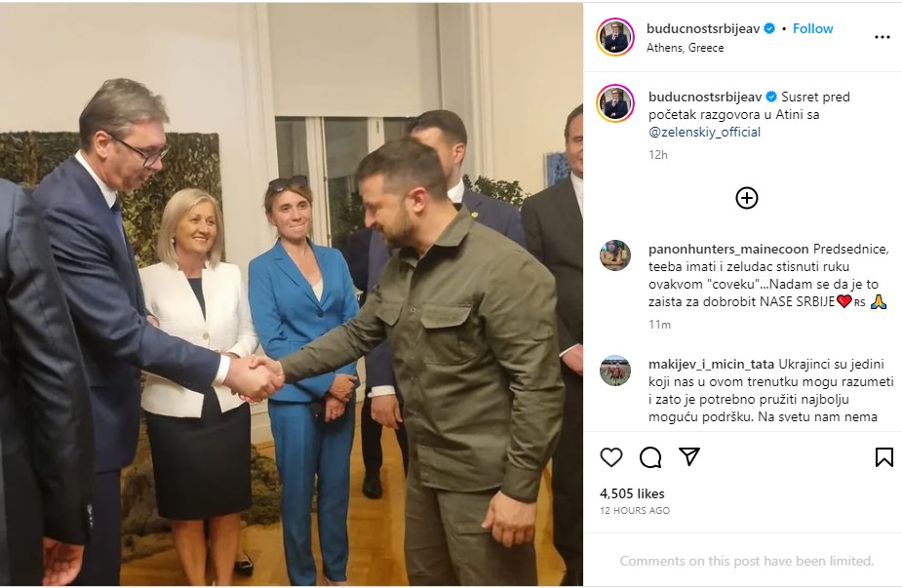This screenshot has width=902, height=588.
Task: Open the @zelenskiy_official mention link
Action: (x=704, y=132)
